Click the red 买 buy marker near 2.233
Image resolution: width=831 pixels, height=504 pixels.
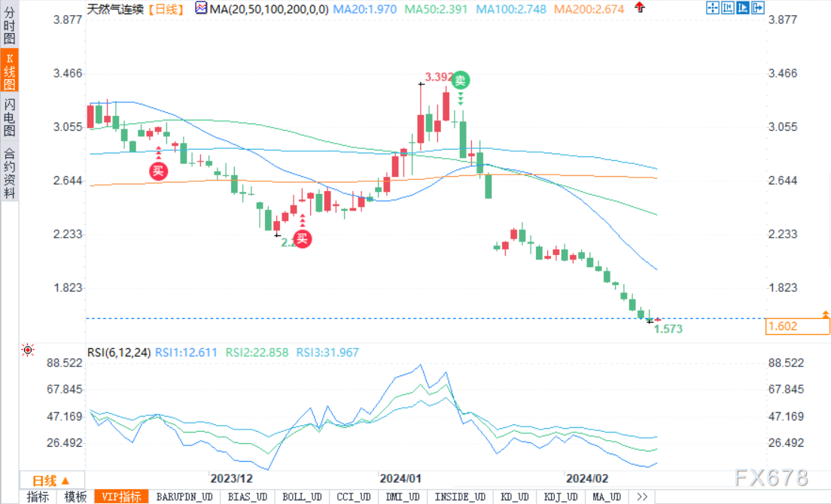tap(302, 238)
